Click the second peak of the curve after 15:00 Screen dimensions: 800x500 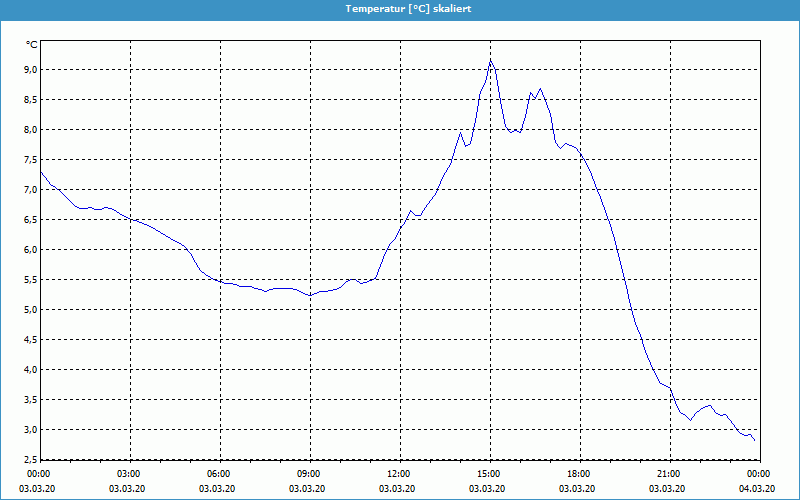(541, 89)
